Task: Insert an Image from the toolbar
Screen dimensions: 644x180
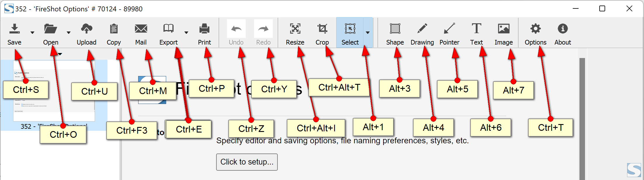Action: tap(504, 29)
